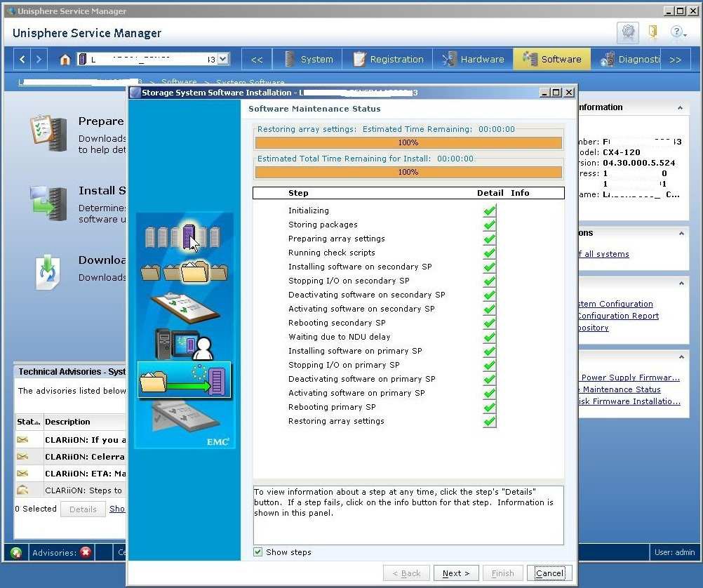Collapse the panel containing Maintenance Status link

(681, 357)
